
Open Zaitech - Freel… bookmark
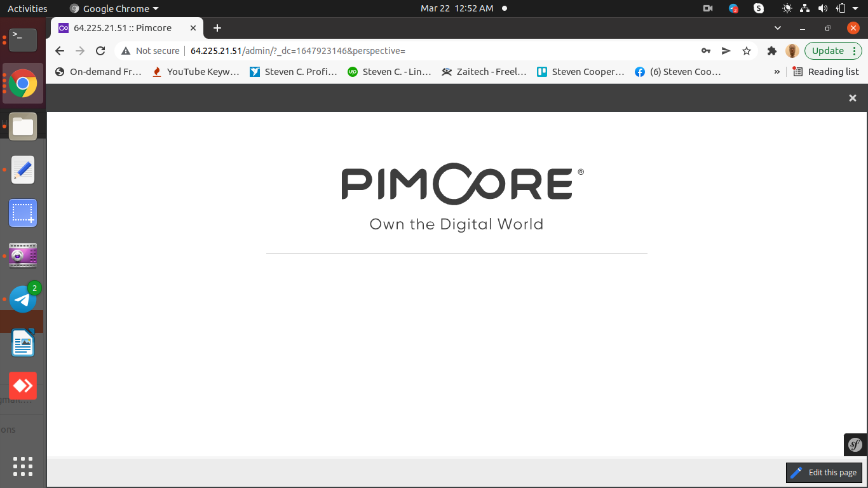coord(485,72)
